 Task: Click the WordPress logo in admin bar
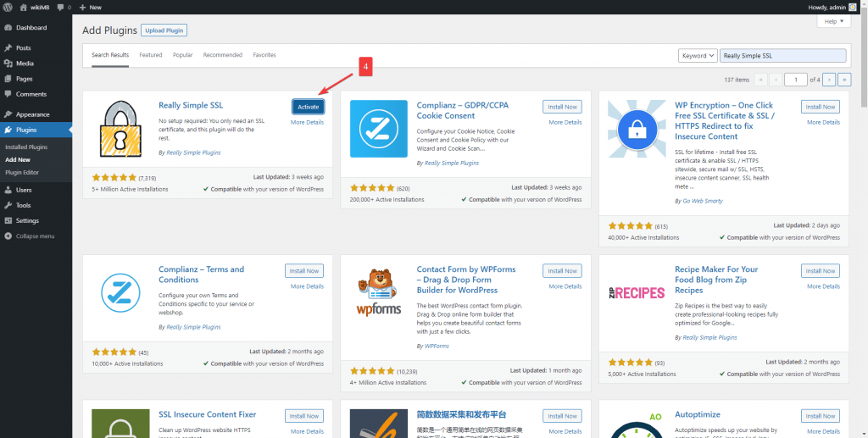(x=8, y=7)
